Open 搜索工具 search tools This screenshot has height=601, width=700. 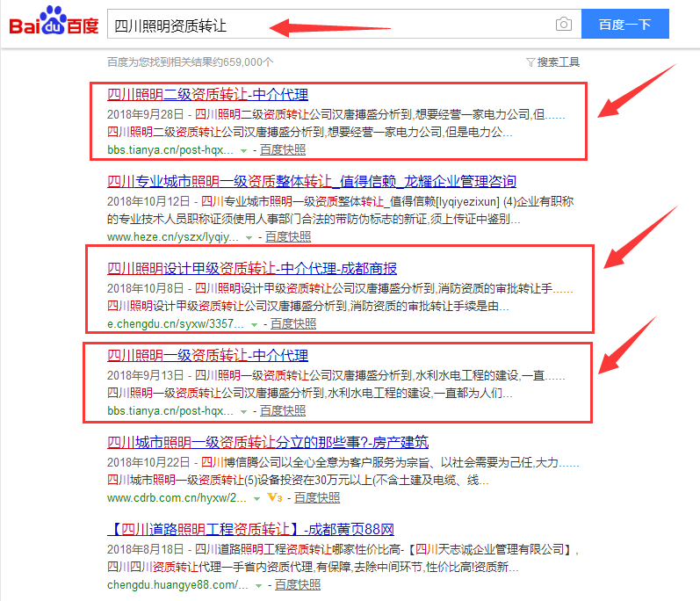[558, 62]
